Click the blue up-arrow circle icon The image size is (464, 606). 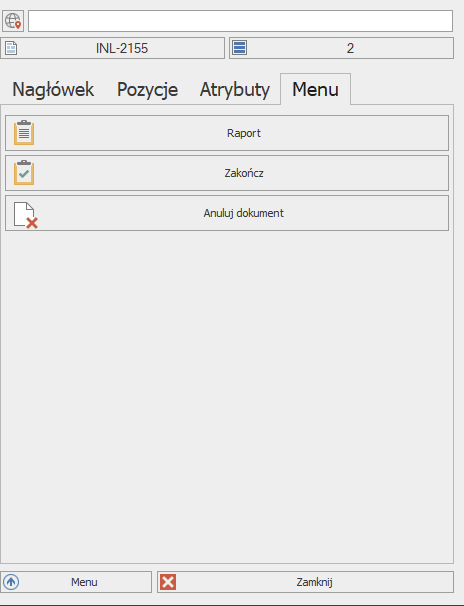click(x=11, y=582)
